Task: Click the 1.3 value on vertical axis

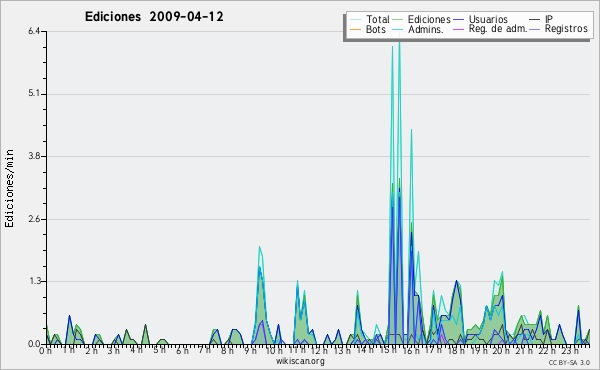Action: coord(34,281)
